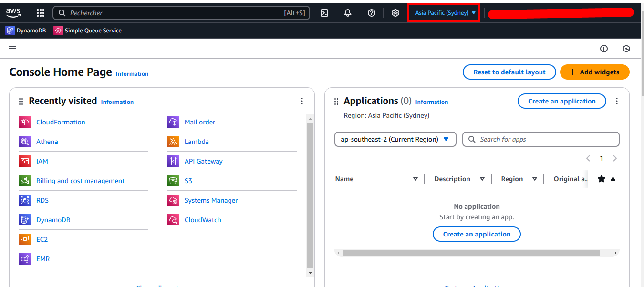Open the hamburger navigation menu
Screen dimensions: 644x287
point(12,49)
